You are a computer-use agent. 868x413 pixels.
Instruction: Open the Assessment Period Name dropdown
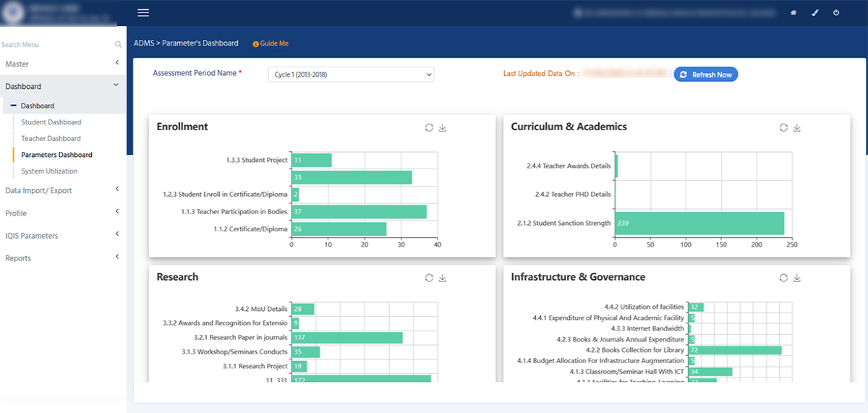coord(351,74)
